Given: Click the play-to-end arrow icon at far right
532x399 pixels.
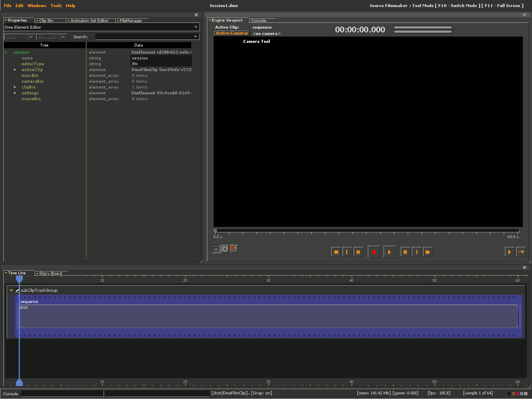Looking at the screenshot, I should coord(521,252).
